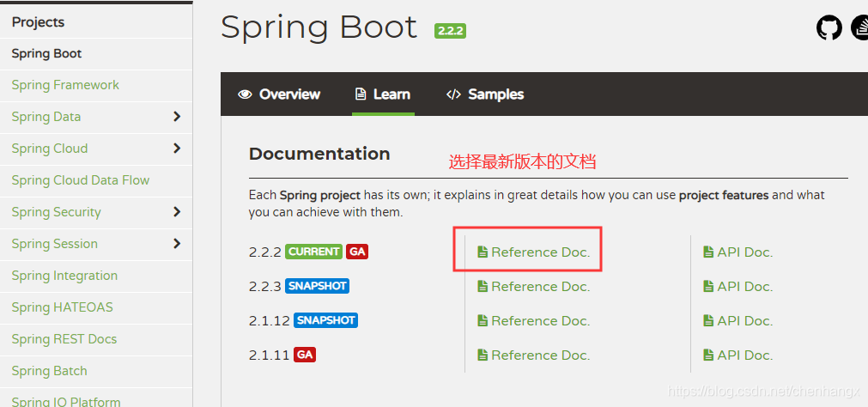This screenshot has width=868, height=407.
Task: Go to Spring Framework project
Action: (x=65, y=85)
